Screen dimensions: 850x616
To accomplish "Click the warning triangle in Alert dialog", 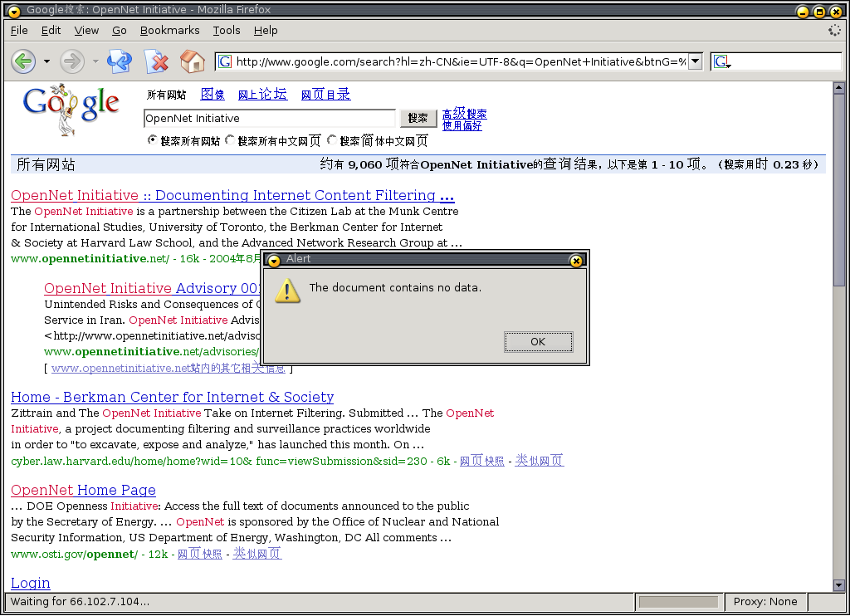I will coord(287,291).
